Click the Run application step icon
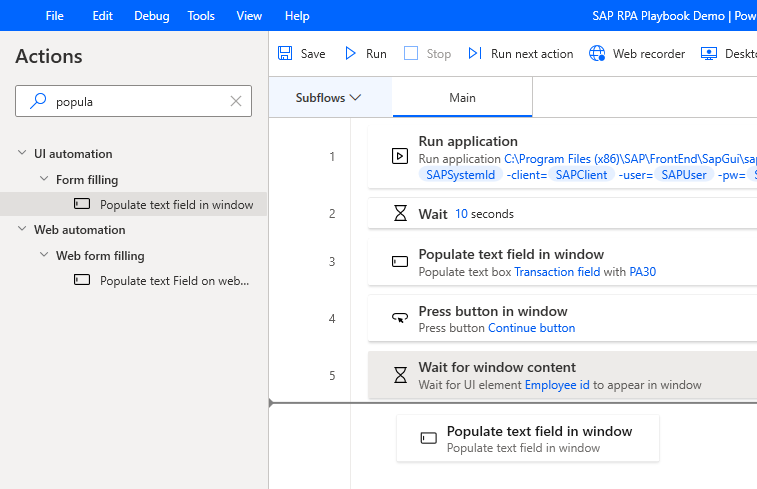 click(400, 156)
